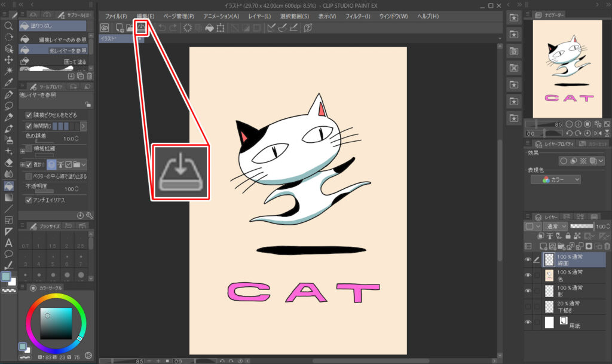The image size is (612, 364).
Task: Select the Magnifier zoom tool
Action: coord(9,26)
